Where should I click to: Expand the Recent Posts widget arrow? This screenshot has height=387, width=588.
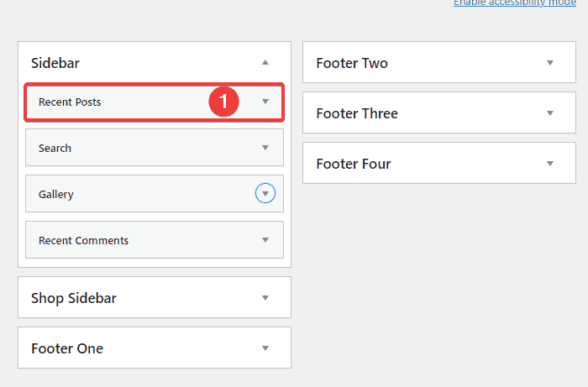pos(265,102)
